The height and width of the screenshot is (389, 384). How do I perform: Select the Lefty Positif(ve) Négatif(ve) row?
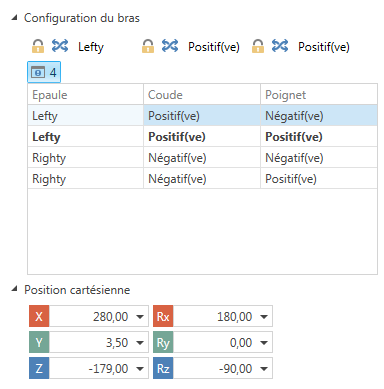click(x=202, y=116)
